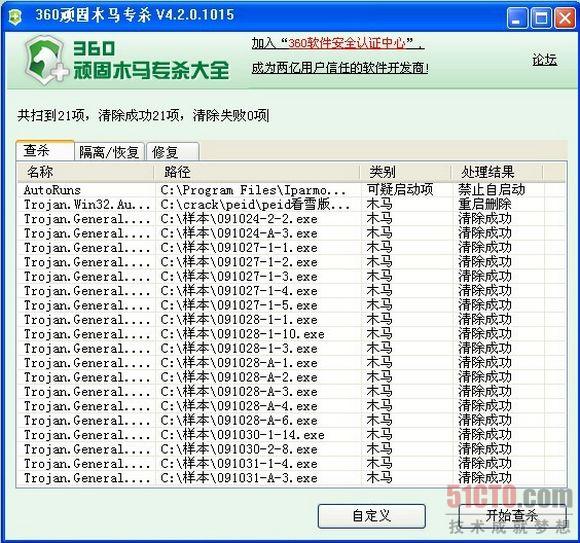This screenshot has height=543, width=580.
Task: Sort by the 类别 column header
Action: (405, 172)
